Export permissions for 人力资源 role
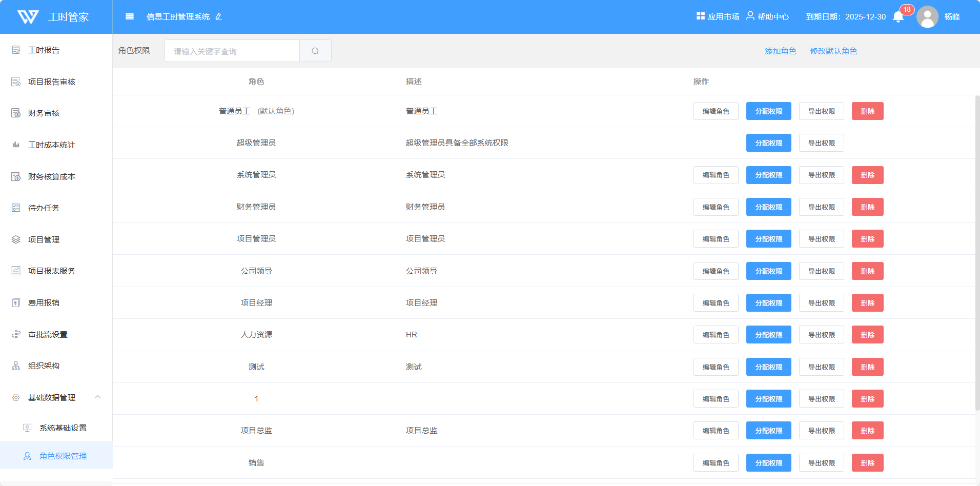This screenshot has height=486, width=980. (x=821, y=335)
